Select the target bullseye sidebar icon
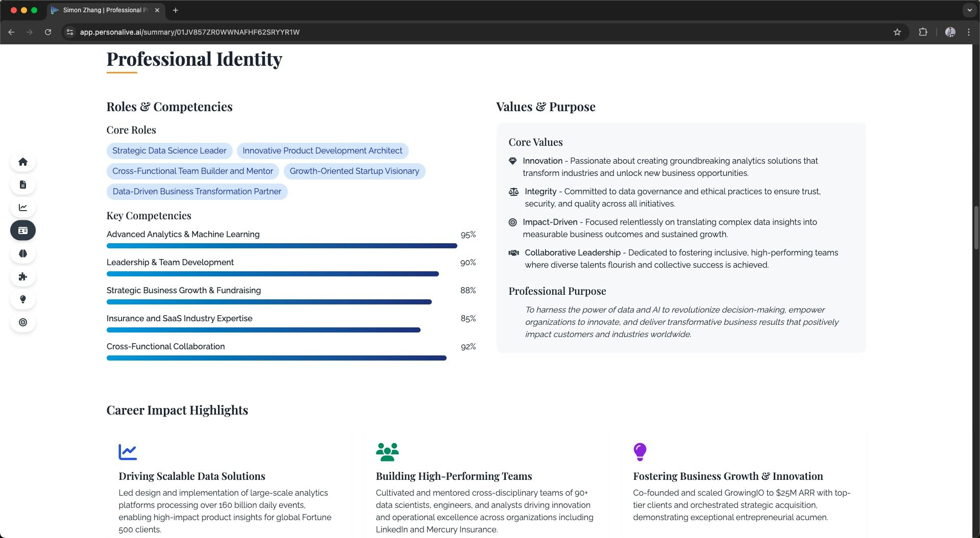 click(x=23, y=322)
